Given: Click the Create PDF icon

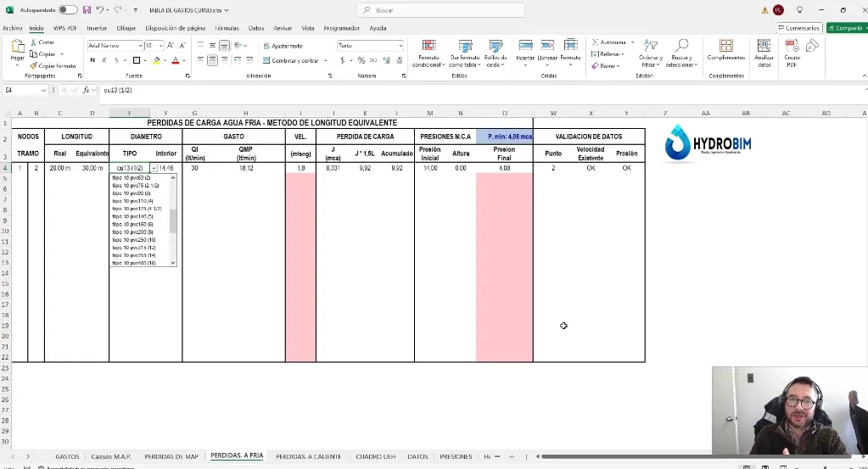Looking at the screenshot, I should point(792,53).
